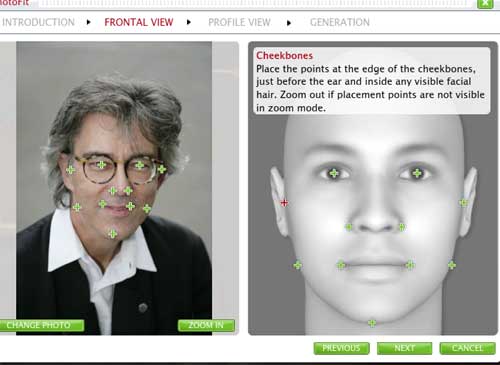Viewport: 500px width, 365px height.
Task: Switch to the Generation step
Action: [340, 22]
